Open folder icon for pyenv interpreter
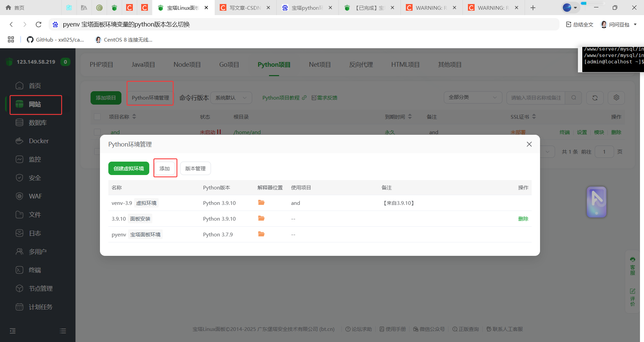 point(261,234)
